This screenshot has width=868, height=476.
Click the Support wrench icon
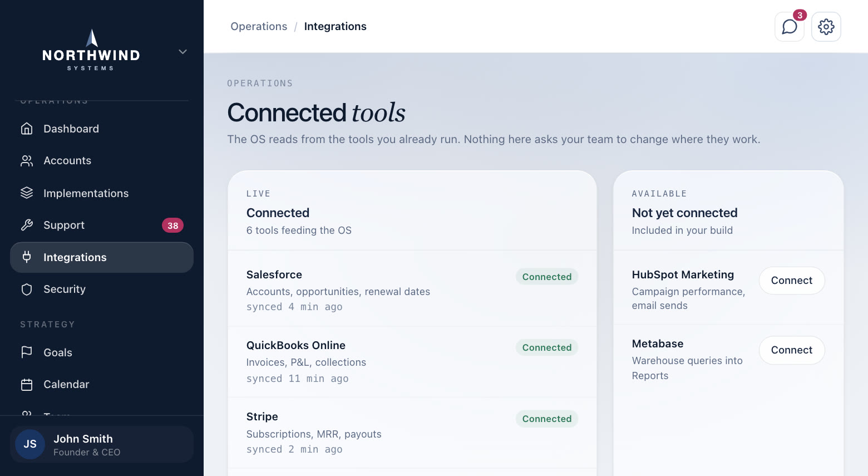pos(27,225)
